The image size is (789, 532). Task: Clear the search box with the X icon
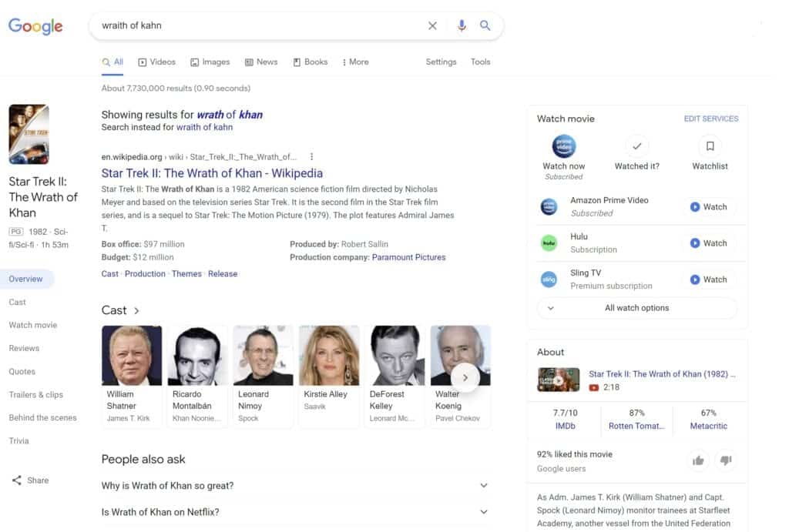coord(432,25)
